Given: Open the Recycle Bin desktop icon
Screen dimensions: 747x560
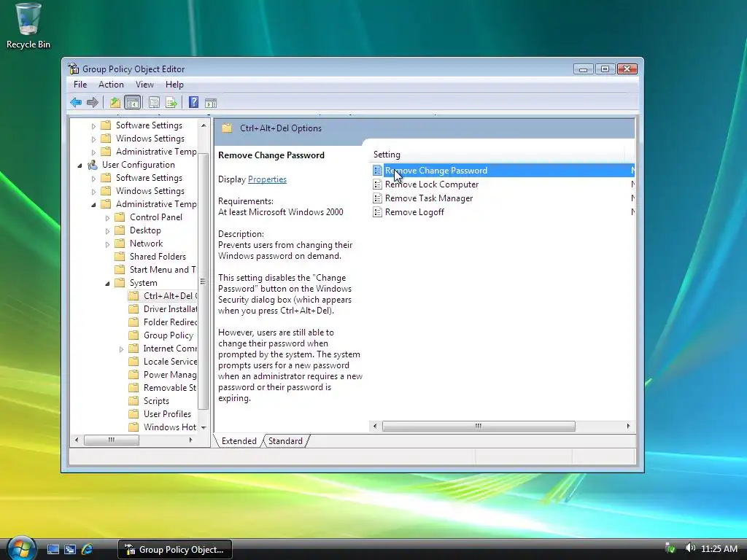Looking at the screenshot, I should [28, 26].
